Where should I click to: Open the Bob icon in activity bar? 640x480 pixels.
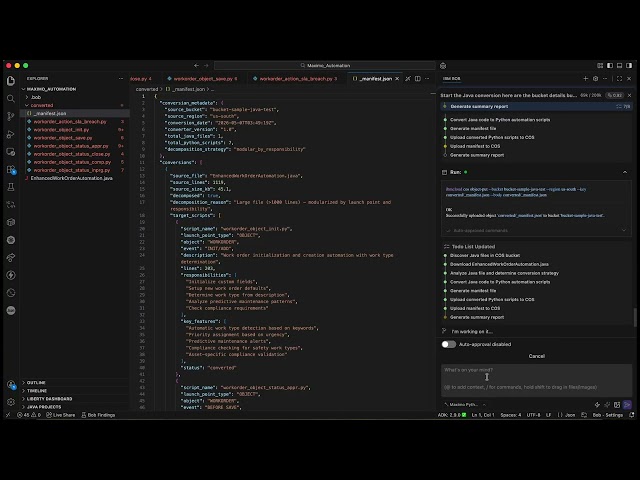(x=11, y=311)
